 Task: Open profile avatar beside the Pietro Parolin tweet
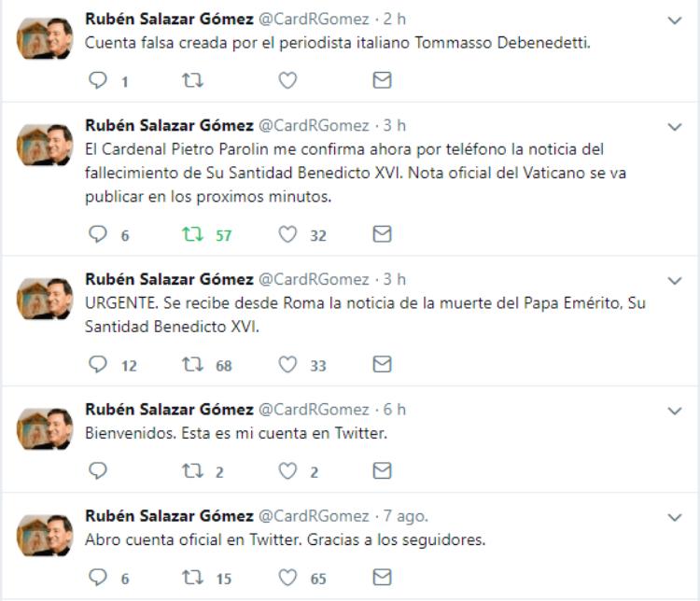tap(46, 145)
